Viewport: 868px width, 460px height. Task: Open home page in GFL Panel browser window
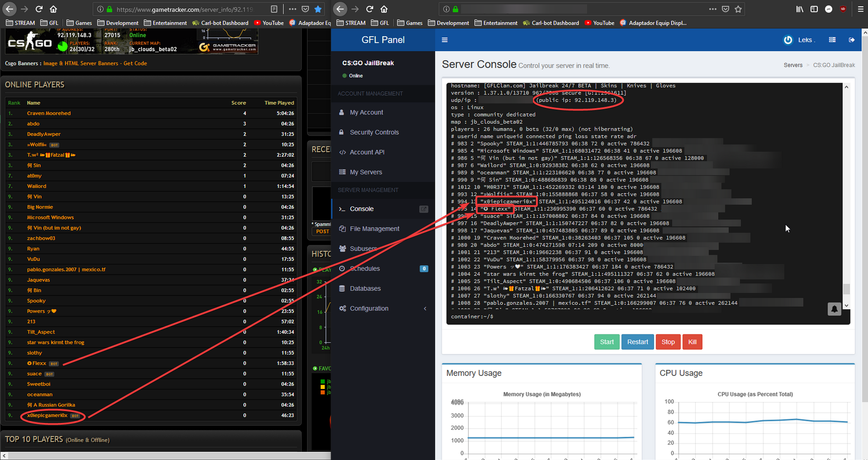384,9
